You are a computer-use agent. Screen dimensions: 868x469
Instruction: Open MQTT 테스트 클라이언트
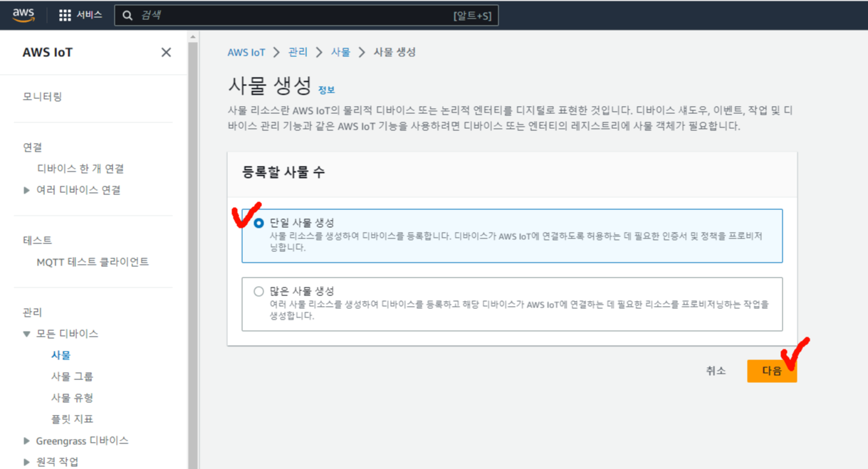pyautogui.click(x=93, y=262)
